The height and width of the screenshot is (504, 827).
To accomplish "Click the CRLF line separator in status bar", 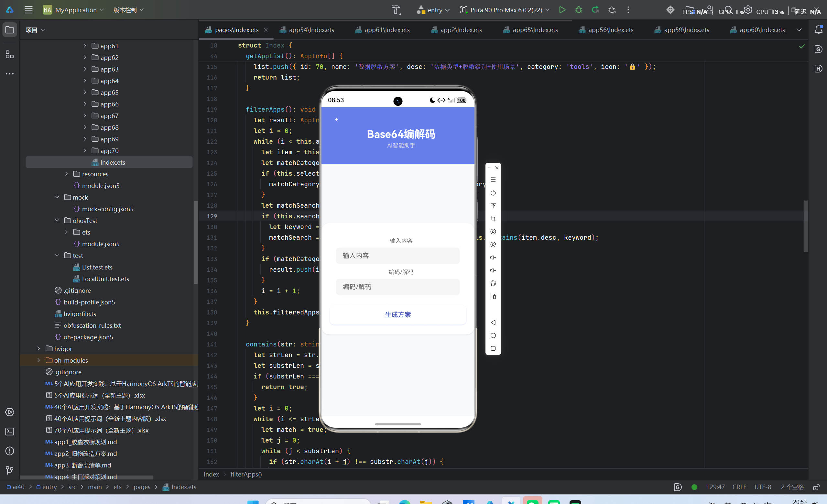I will point(739,487).
